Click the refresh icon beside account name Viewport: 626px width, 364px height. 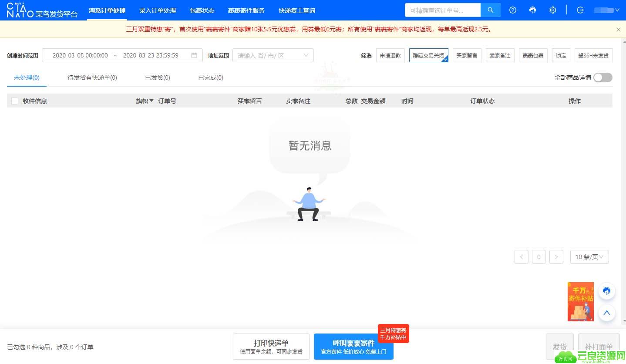click(580, 10)
